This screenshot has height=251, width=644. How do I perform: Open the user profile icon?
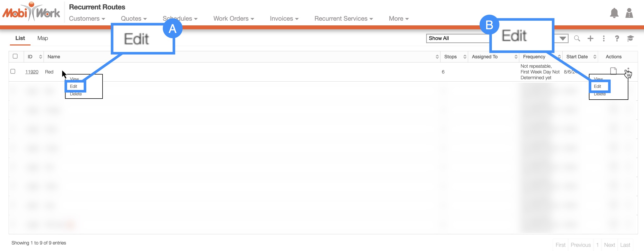[x=629, y=13]
